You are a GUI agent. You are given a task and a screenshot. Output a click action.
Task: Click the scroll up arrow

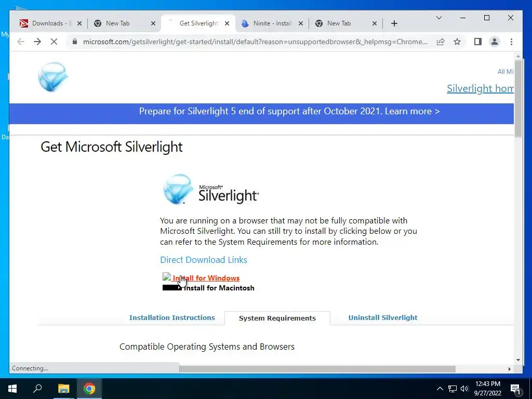coord(518,56)
